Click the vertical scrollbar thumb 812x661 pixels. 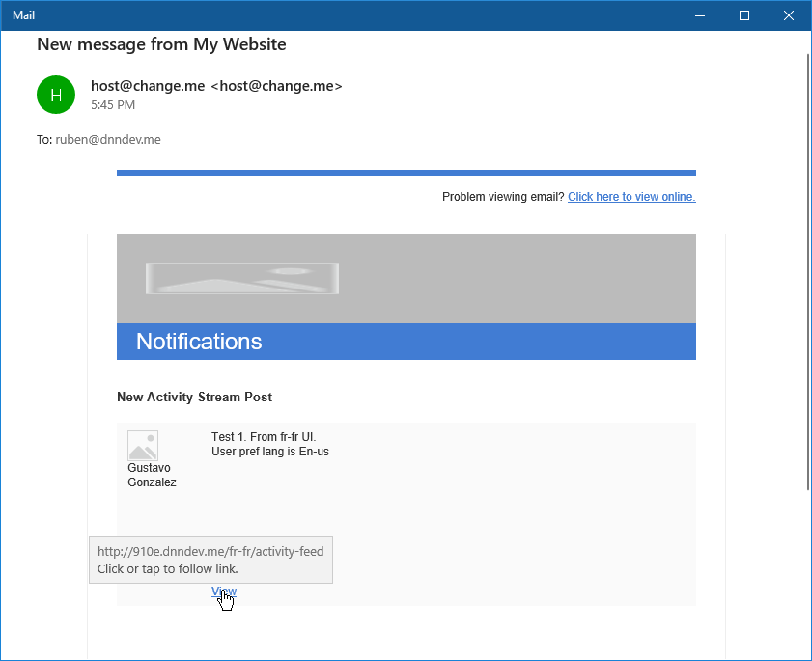pos(808,272)
